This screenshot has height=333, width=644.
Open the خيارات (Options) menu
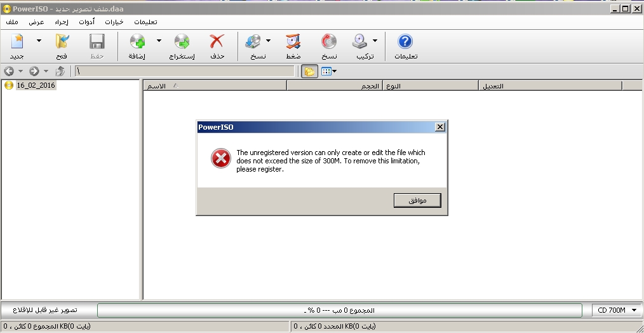coord(114,22)
